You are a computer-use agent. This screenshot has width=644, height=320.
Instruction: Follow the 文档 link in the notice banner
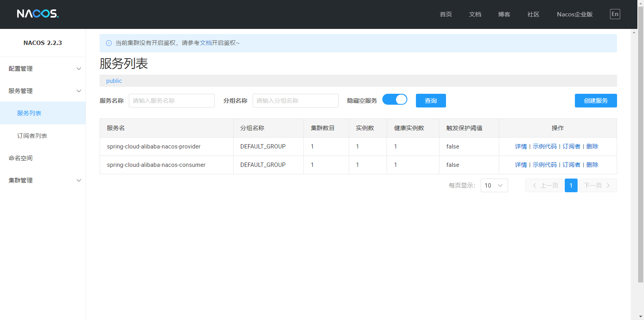206,43
